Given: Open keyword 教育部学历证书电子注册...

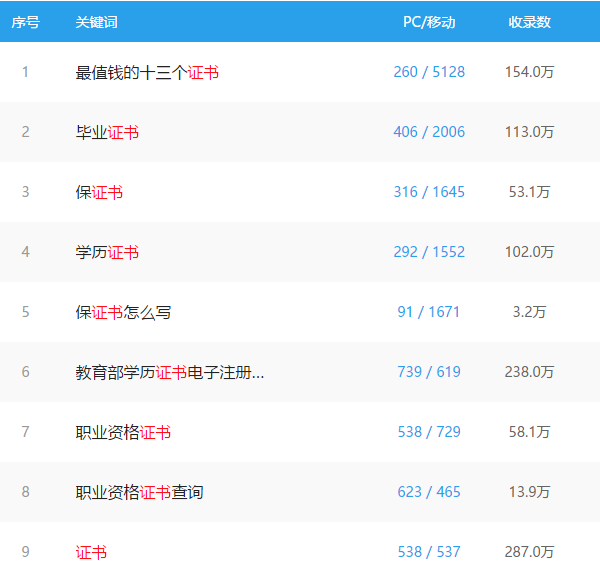Looking at the screenshot, I should pyautogui.click(x=170, y=372).
